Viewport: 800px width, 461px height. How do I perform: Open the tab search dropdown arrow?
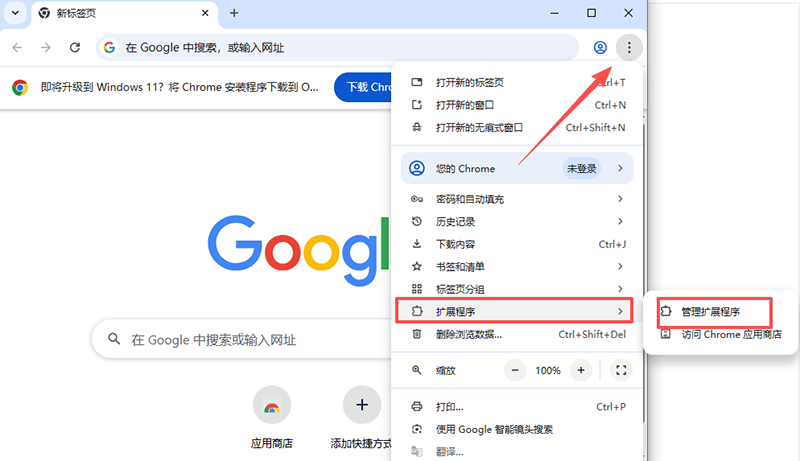(15, 13)
